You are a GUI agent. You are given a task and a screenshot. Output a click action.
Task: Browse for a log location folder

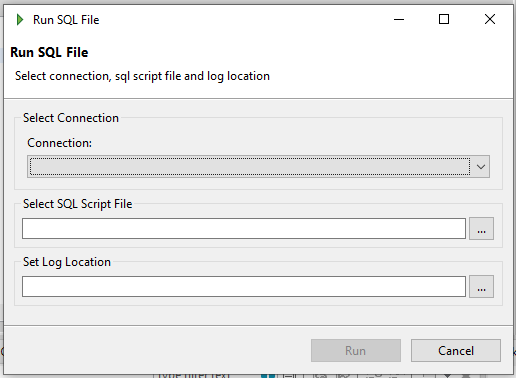click(481, 287)
